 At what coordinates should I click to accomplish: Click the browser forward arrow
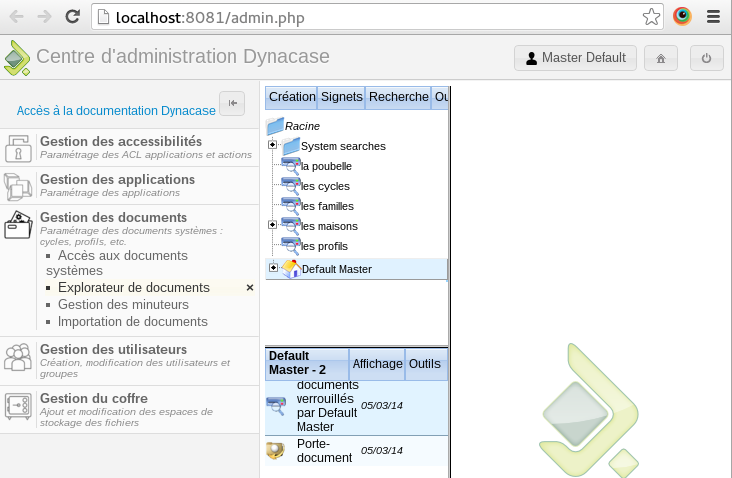(44, 17)
